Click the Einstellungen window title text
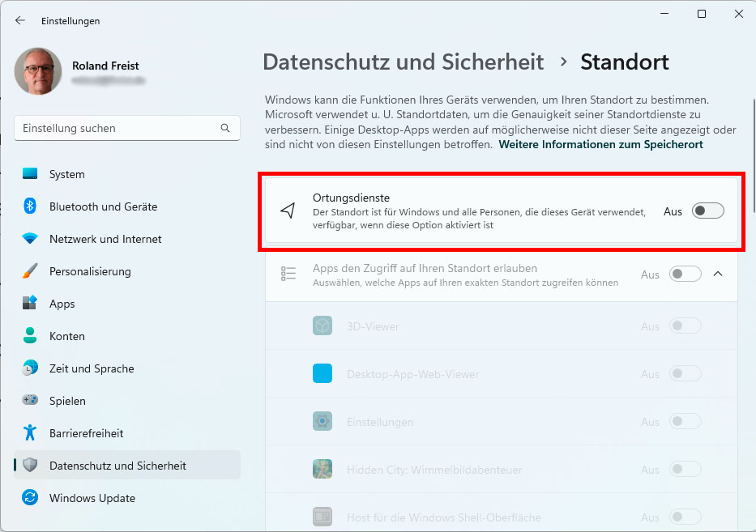Viewport: 756px width, 532px height. pos(70,21)
